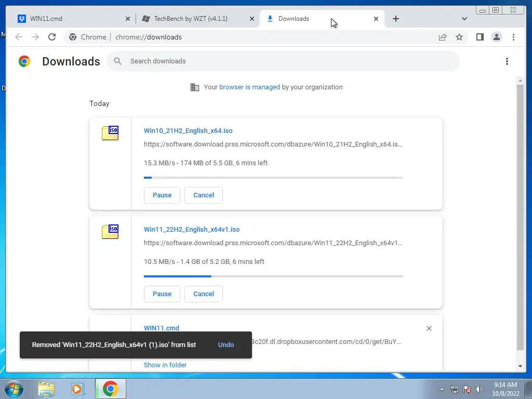
Task: Open Downloads page more actions menu
Action: coord(507,61)
